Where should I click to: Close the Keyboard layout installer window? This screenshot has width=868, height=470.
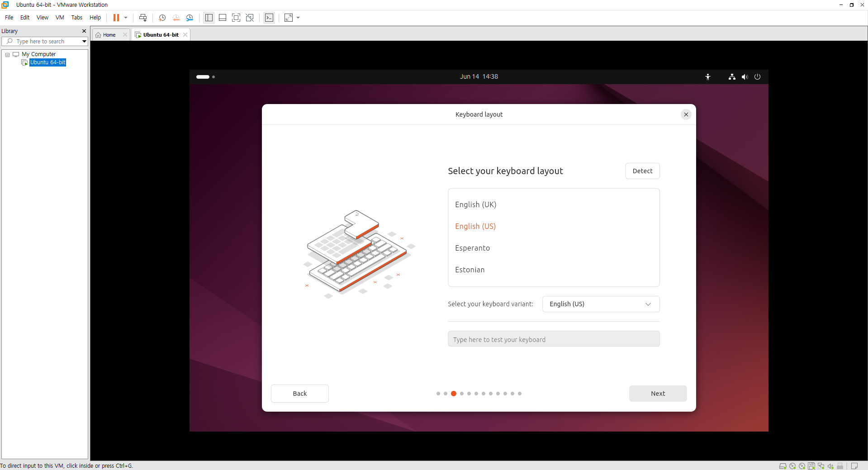pyautogui.click(x=686, y=114)
